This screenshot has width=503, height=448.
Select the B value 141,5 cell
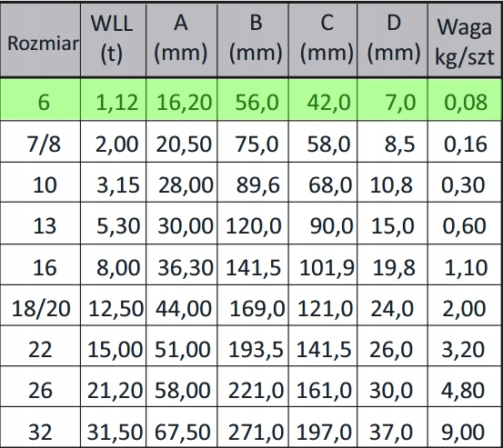coord(253,264)
